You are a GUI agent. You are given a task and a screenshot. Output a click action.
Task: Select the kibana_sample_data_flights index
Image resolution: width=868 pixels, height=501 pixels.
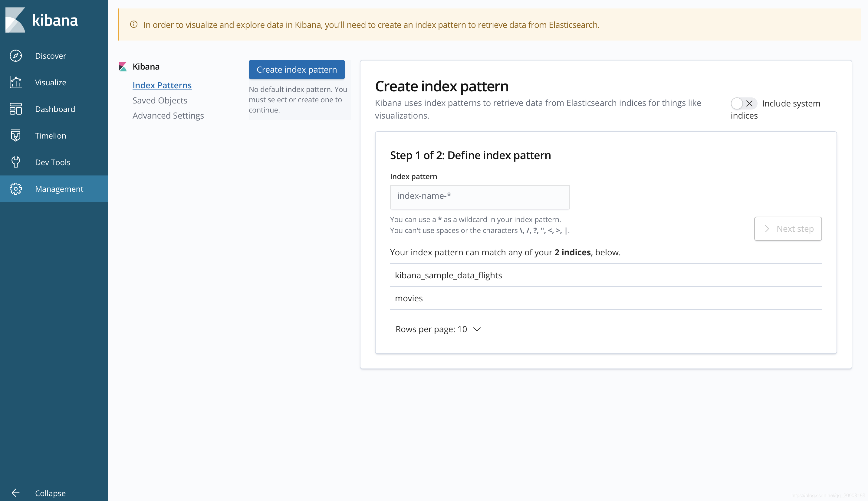point(448,275)
